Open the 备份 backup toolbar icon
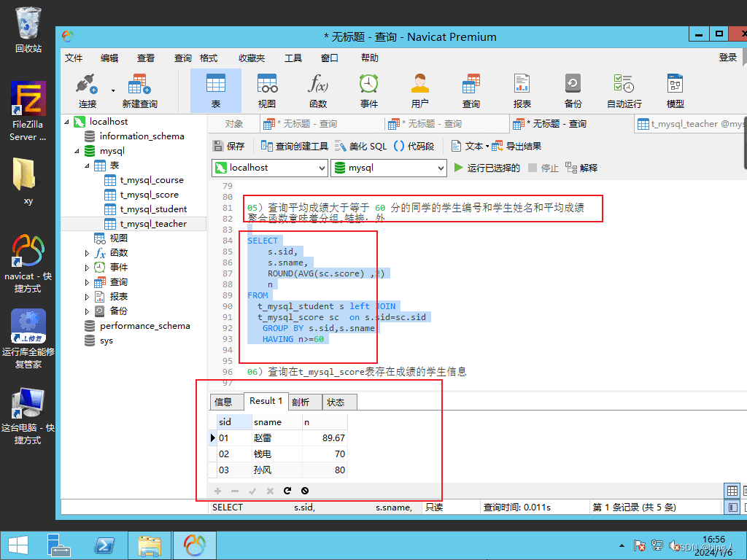The height and width of the screenshot is (560, 747). click(x=573, y=90)
